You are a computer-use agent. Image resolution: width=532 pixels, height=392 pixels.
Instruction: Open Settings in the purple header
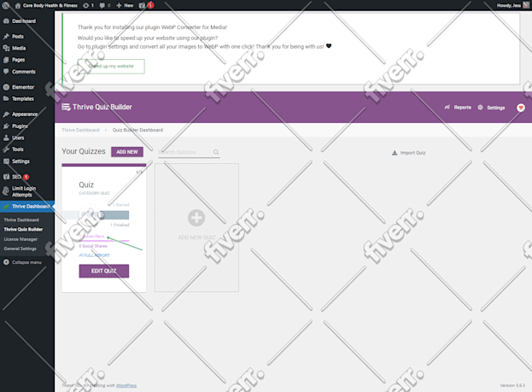(x=491, y=108)
